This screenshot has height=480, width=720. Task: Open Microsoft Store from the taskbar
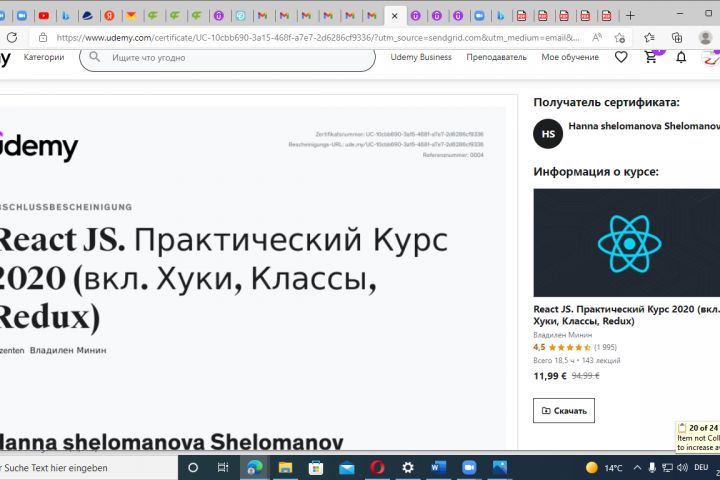coord(315,468)
